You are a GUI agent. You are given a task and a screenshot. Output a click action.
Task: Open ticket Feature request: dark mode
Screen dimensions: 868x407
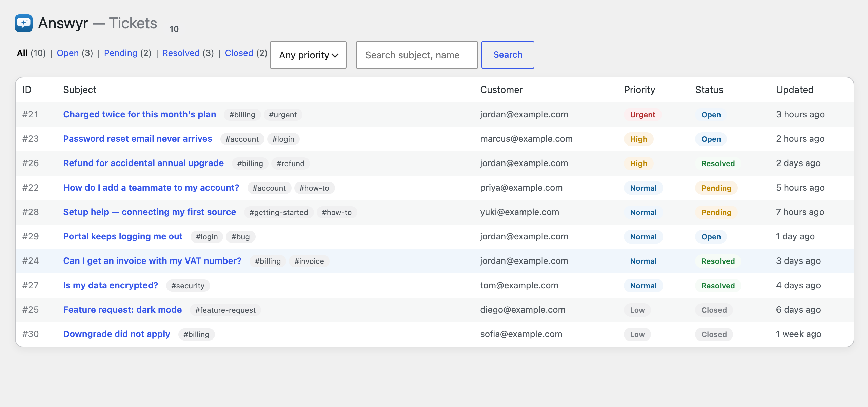[122, 310]
